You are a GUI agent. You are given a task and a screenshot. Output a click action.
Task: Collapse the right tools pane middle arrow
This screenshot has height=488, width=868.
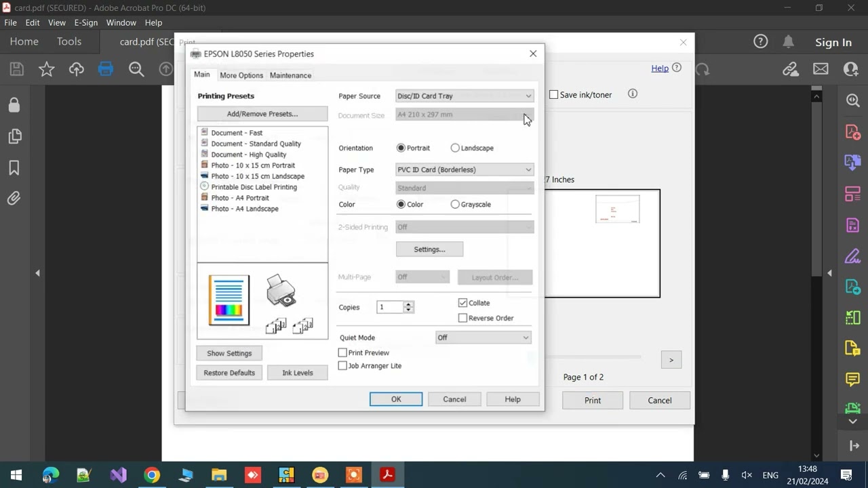point(829,273)
